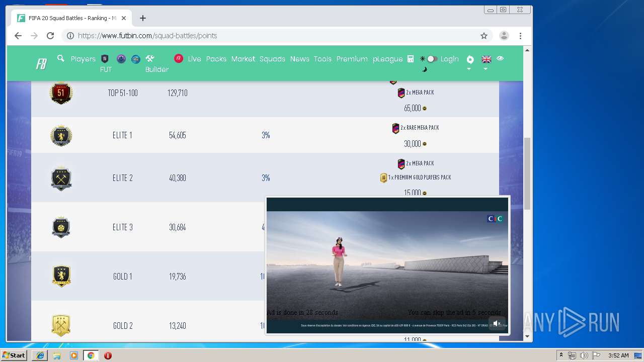Screen dimensions: 644x362
Task: Select the 54,605 points value
Action: click(177, 135)
